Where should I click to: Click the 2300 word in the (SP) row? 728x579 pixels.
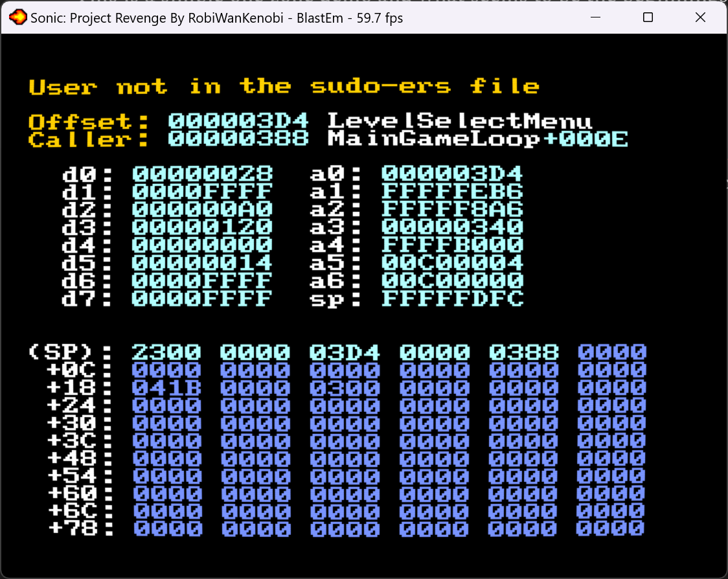point(166,352)
